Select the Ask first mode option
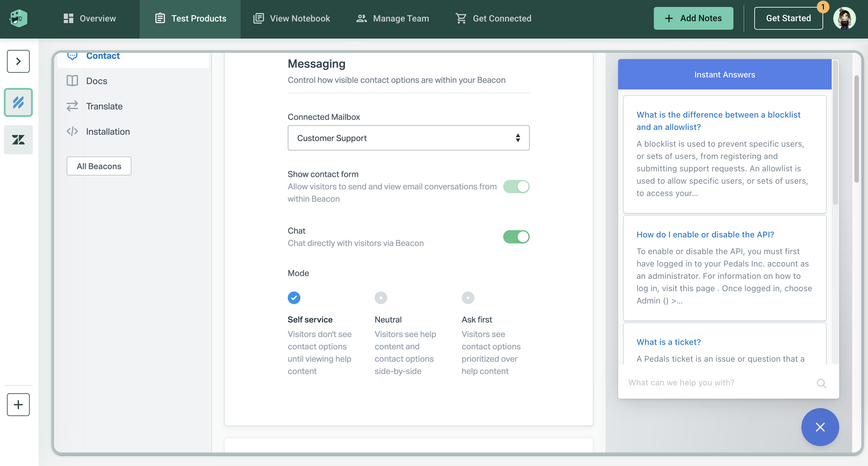This screenshot has width=868, height=466. (468, 298)
